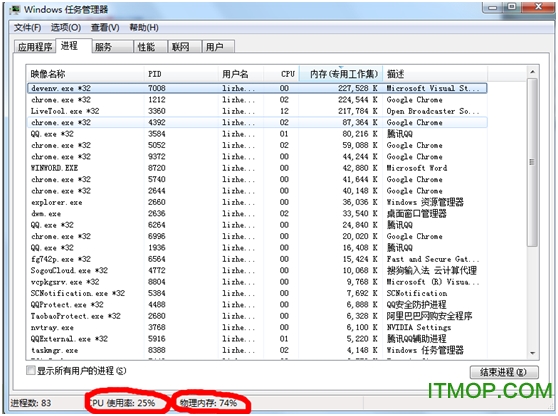Select chrome.exe with PID 6996

(257, 236)
